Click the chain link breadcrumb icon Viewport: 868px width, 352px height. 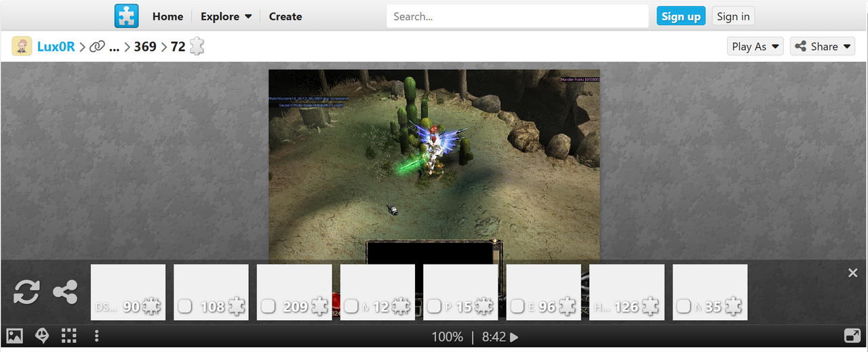98,47
